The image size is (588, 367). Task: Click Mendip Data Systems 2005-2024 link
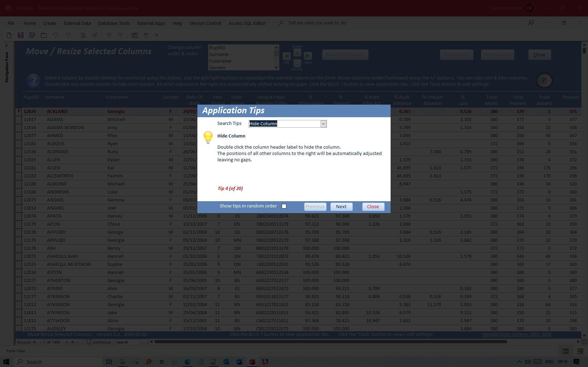(517, 334)
